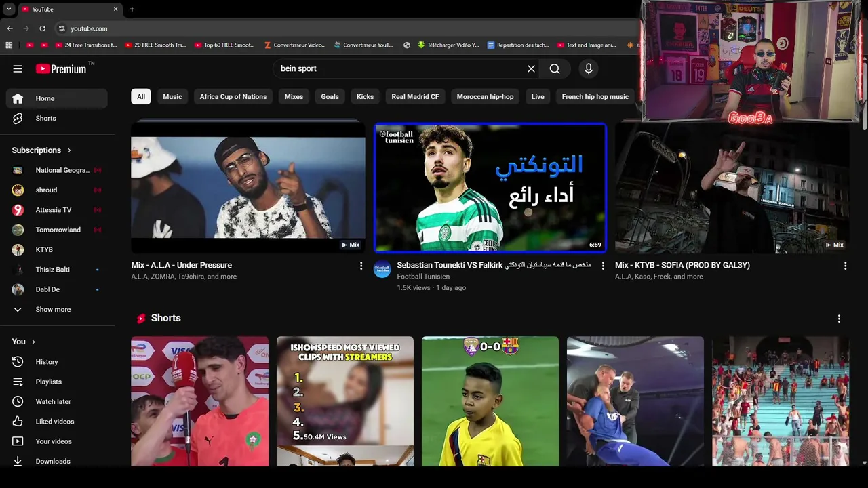Open bookmark Top 60 FREE Smooth

(224, 45)
